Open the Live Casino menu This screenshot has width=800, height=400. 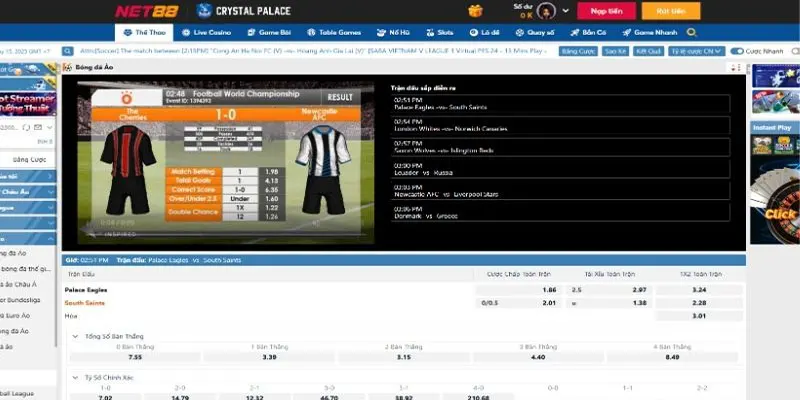(206, 32)
